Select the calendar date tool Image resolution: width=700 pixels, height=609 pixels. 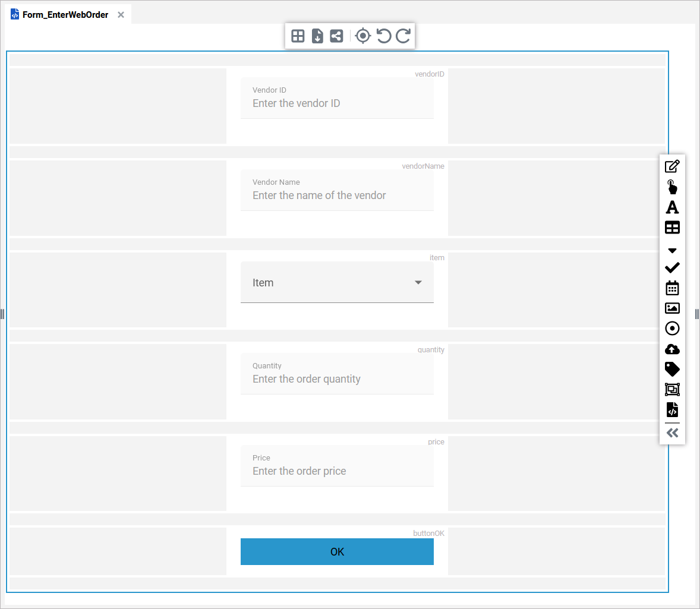click(x=672, y=288)
